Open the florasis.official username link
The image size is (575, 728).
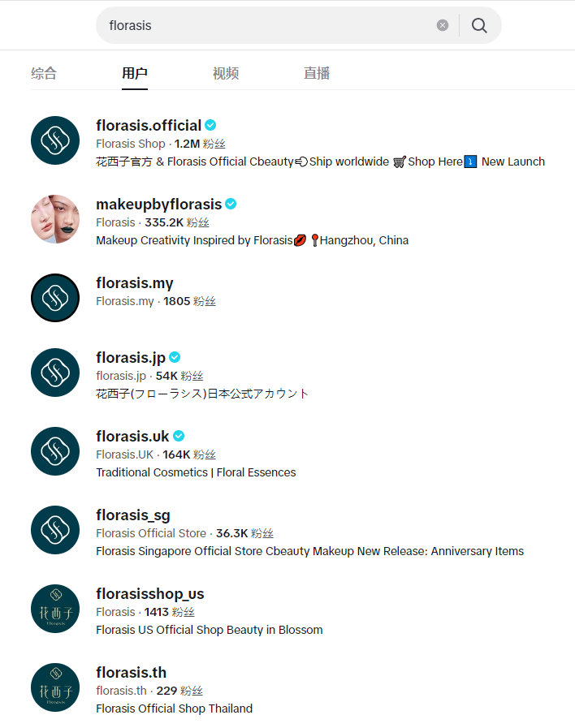[149, 126]
